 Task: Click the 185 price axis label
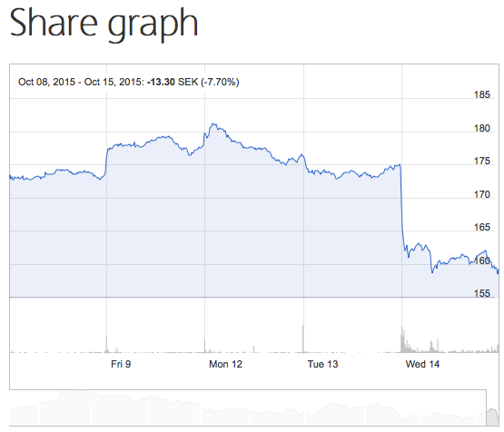point(482,94)
